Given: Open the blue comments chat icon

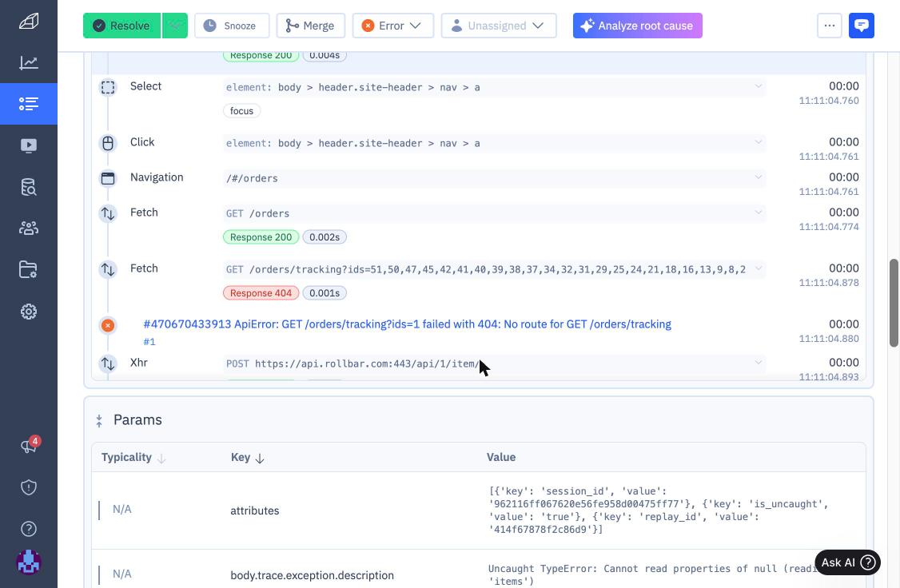Looking at the screenshot, I should click(862, 26).
